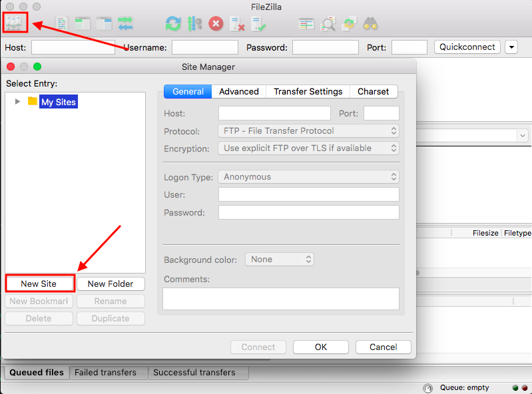Click the Delete button
This screenshot has width=532, height=394.
(x=39, y=318)
